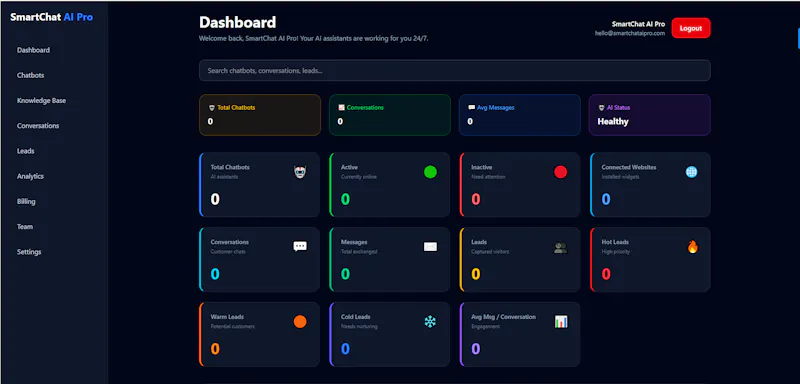800x384 pixels.
Task: Focus the search chatbots, conversations, leads field
Action: (455, 70)
